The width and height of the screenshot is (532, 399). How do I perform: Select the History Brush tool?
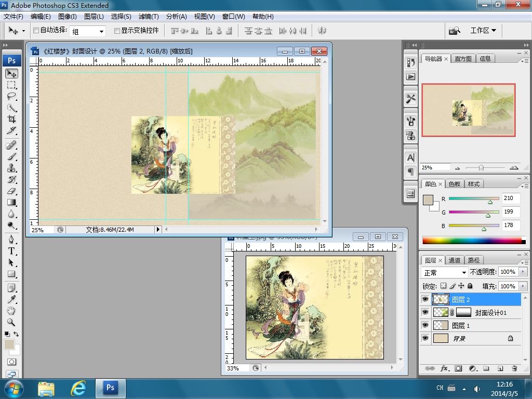click(11, 179)
